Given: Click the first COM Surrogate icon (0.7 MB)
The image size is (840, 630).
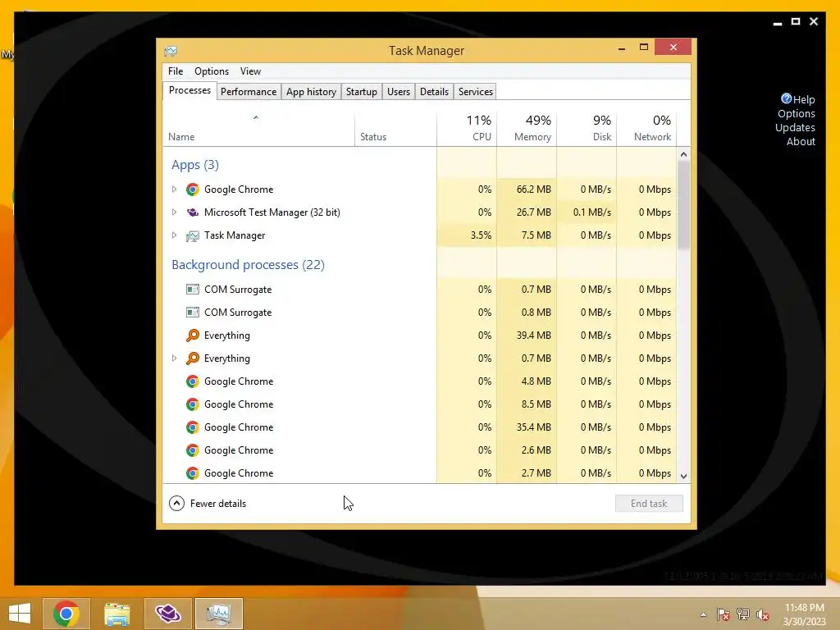Looking at the screenshot, I should tap(192, 290).
